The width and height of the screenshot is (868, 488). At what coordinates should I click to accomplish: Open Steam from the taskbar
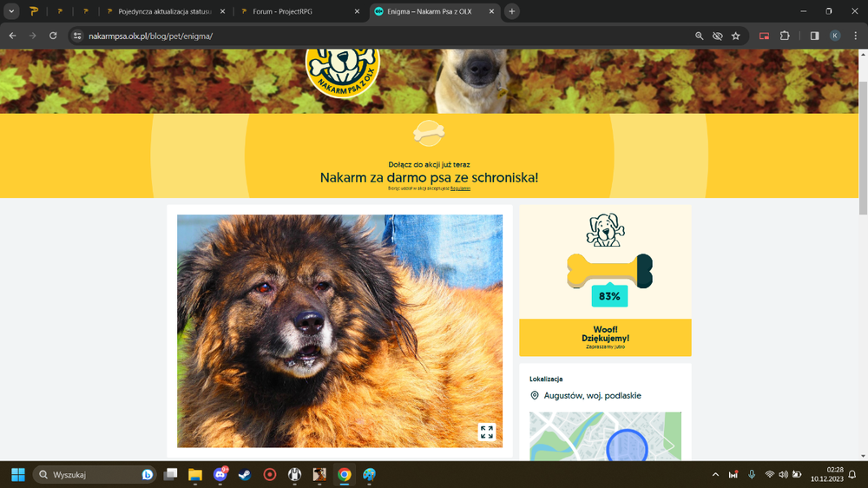pos(245,475)
